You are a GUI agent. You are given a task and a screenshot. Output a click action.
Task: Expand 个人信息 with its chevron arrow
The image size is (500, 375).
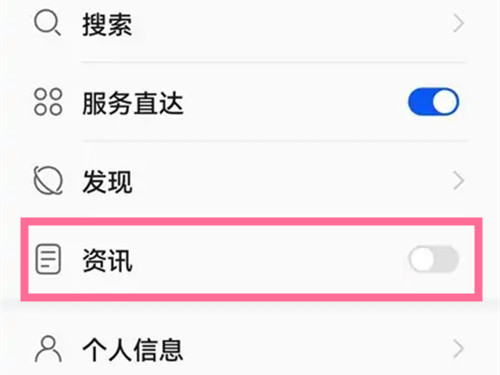(x=459, y=349)
